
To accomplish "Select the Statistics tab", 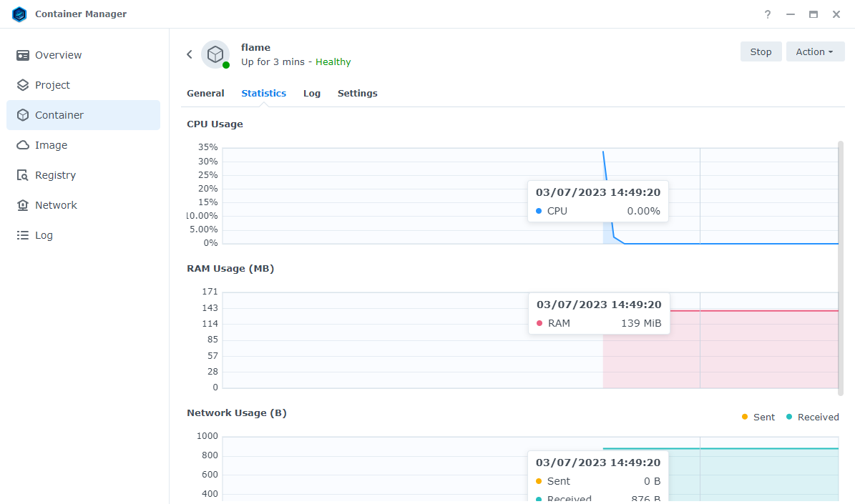I will tap(263, 93).
